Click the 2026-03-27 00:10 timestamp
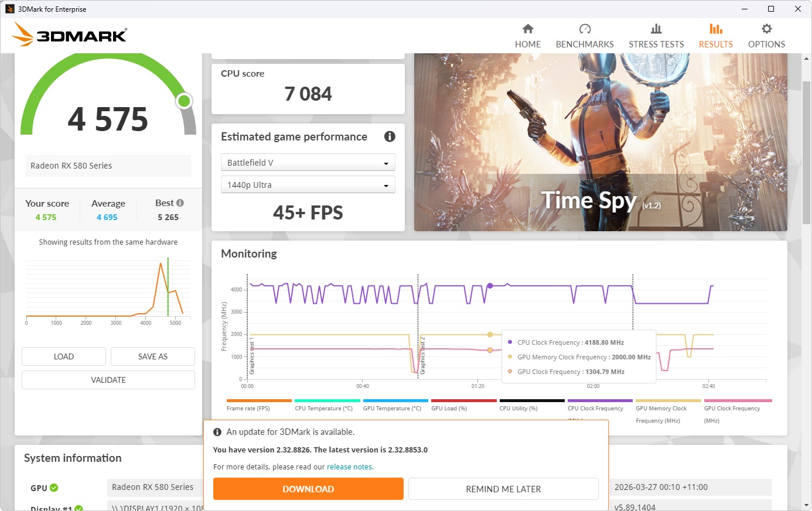 click(661, 487)
